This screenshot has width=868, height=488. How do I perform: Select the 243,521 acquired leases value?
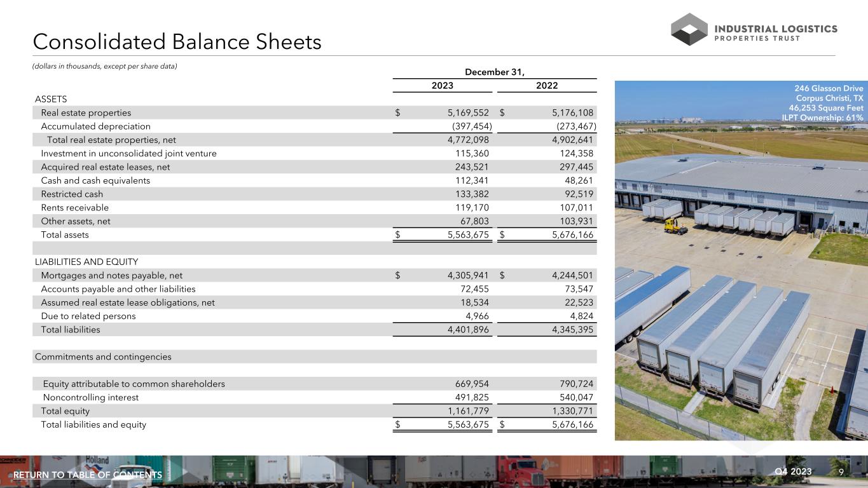pyautogui.click(x=472, y=167)
